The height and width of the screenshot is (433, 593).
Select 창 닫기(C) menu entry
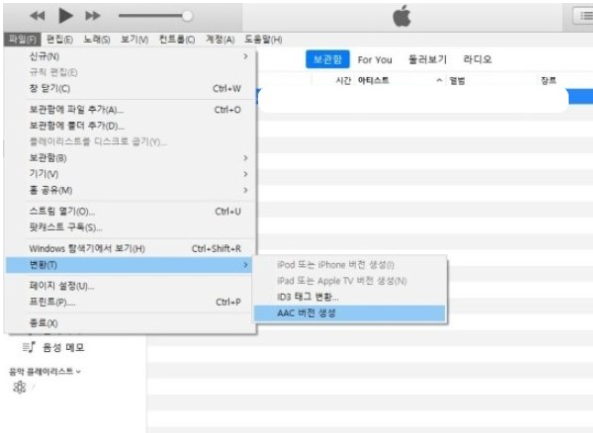pyautogui.click(x=130, y=88)
